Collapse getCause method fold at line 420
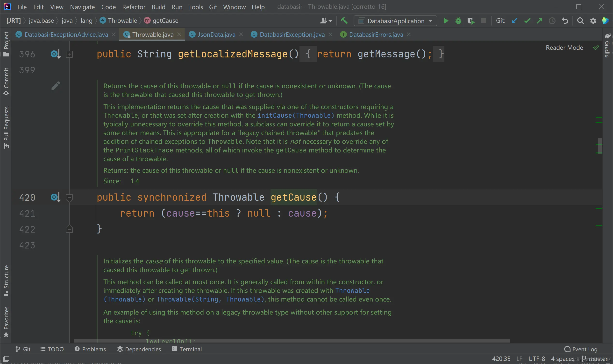The image size is (613, 364). tap(69, 198)
